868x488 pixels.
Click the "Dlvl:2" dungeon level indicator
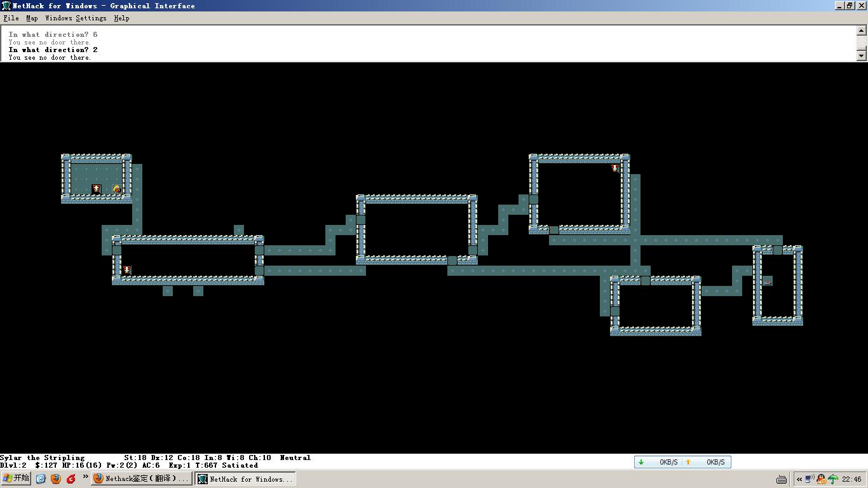click(13, 465)
